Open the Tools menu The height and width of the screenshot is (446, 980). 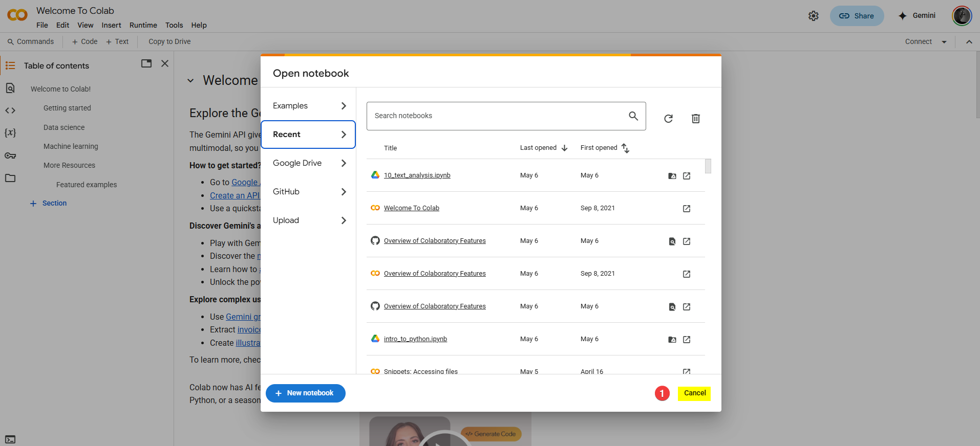pyautogui.click(x=174, y=25)
